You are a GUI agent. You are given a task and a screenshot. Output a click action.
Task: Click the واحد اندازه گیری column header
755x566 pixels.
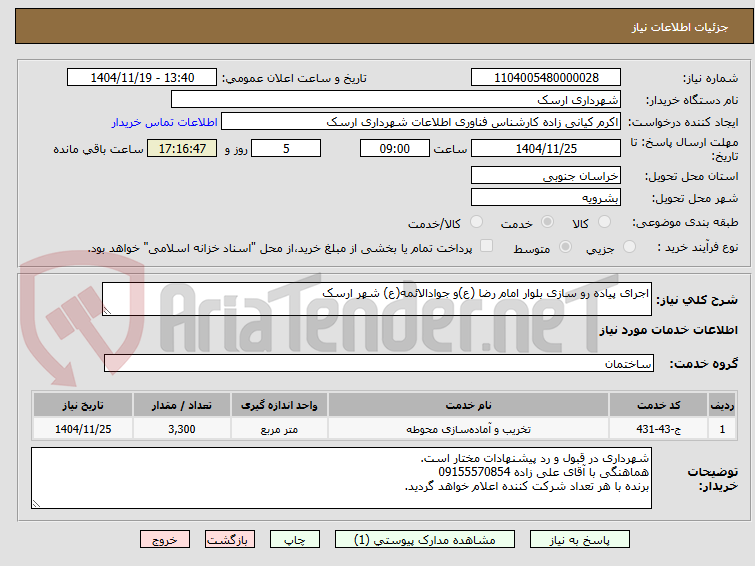pos(279,405)
